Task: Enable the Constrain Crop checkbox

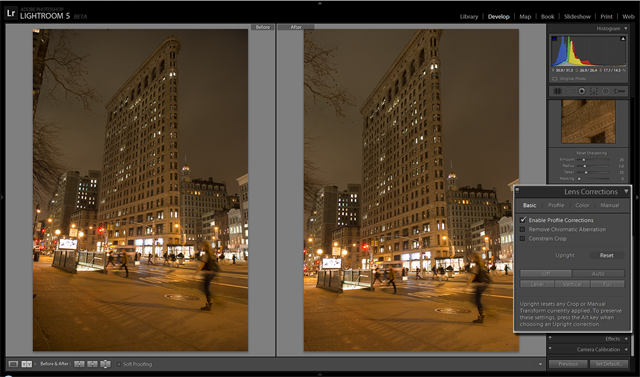Action: (522, 238)
